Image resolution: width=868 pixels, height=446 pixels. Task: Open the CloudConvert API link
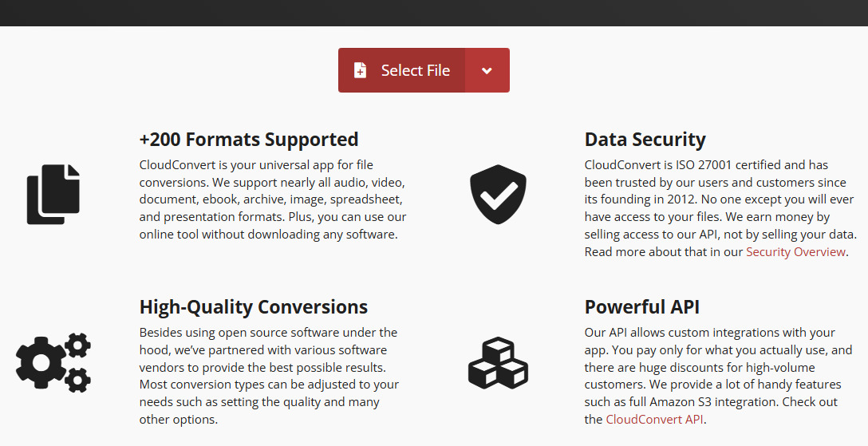(655, 420)
